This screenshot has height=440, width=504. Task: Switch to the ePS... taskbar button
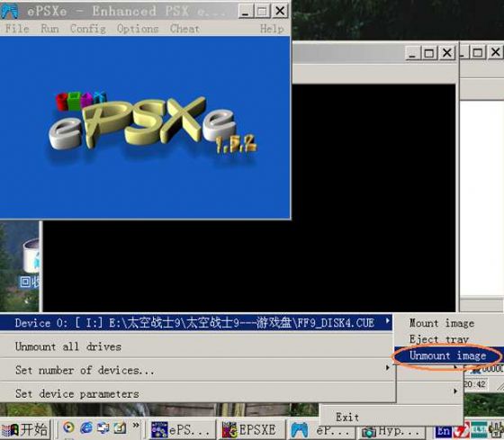pyautogui.click(x=182, y=430)
